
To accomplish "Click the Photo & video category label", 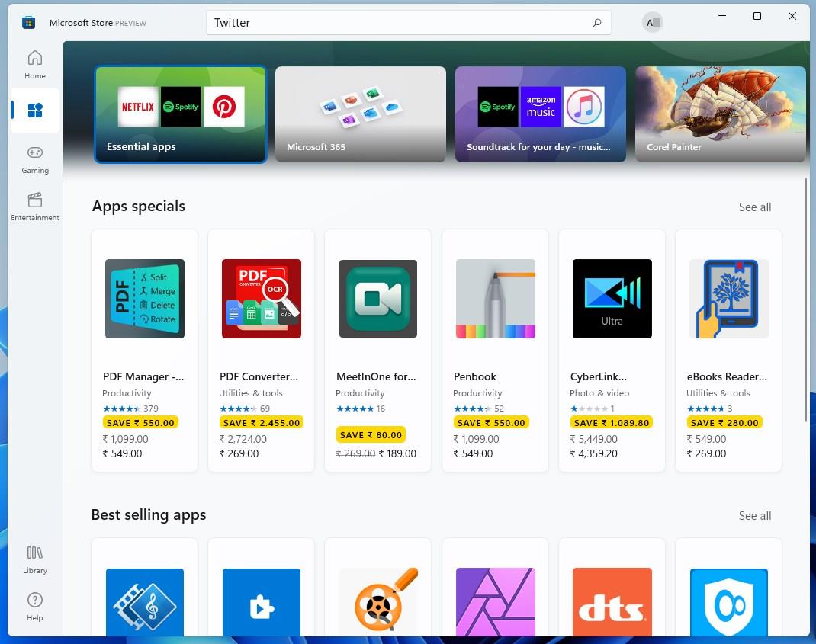I will [599, 393].
